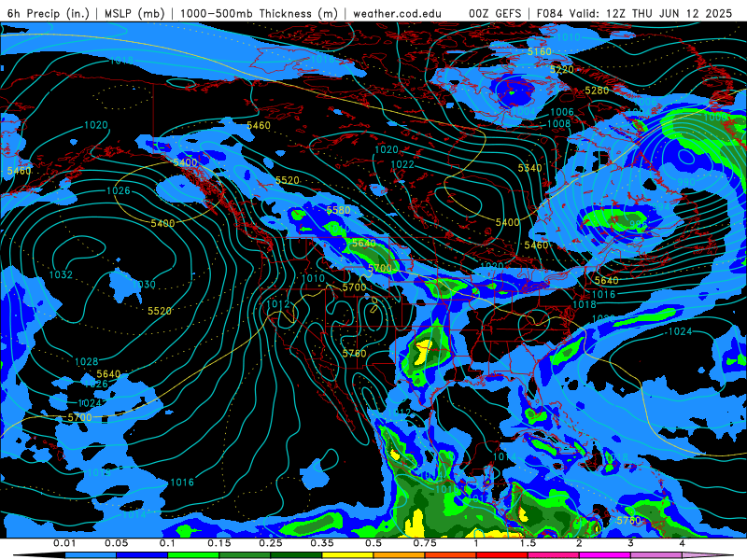The height and width of the screenshot is (560, 747).
Task: Click the '5160' thickness contour label
Action: [540, 51]
